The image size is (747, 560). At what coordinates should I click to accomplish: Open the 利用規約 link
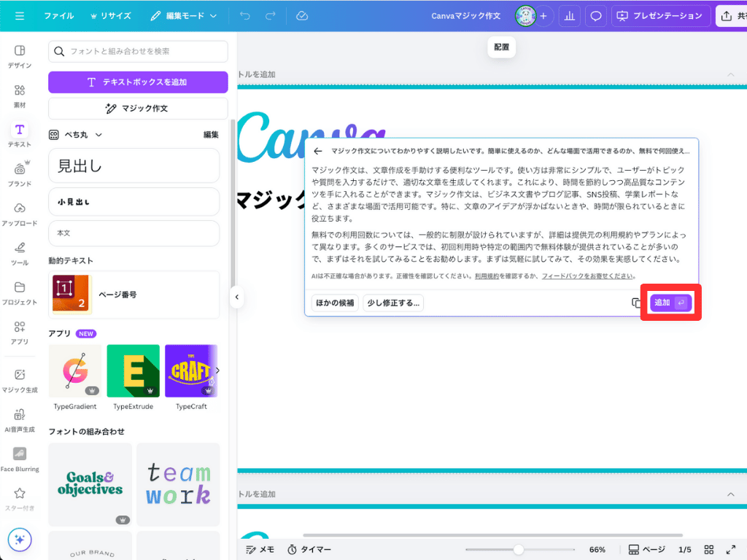pyautogui.click(x=487, y=276)
